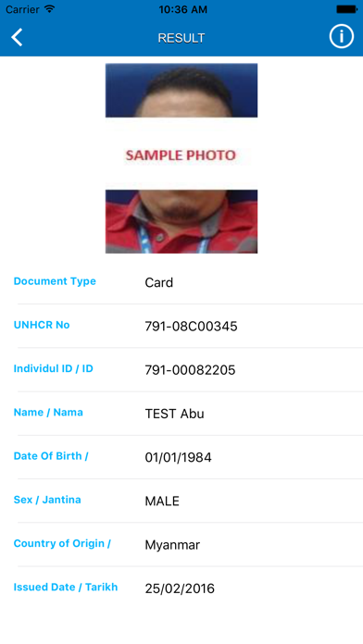Tap the RESULT header title
This screenshot has width=363, height=644.
181,38
